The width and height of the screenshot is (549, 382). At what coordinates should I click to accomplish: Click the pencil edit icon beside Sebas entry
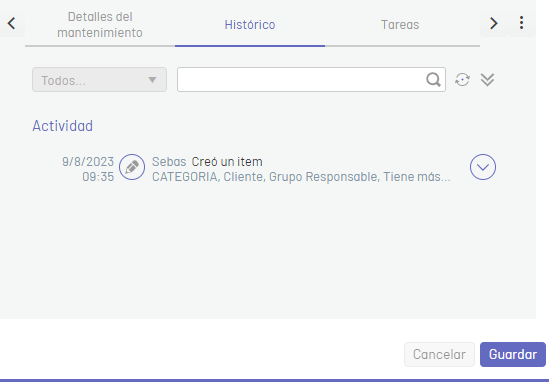pos(132,167)
